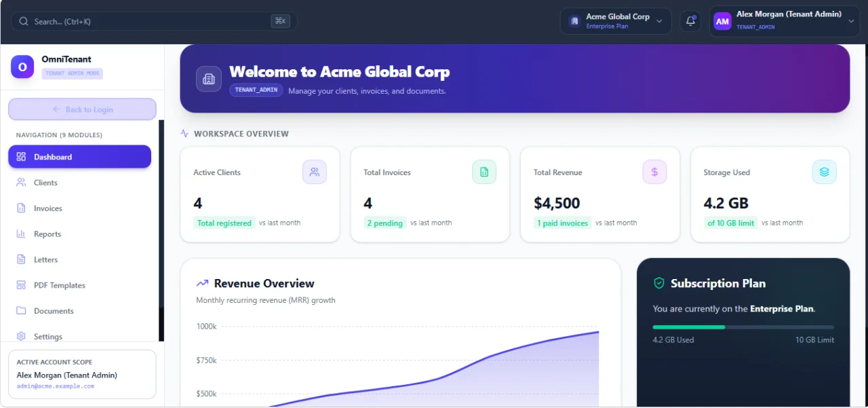Open the notifications bell
Screen dimensions: 868x408
[690, 21]
